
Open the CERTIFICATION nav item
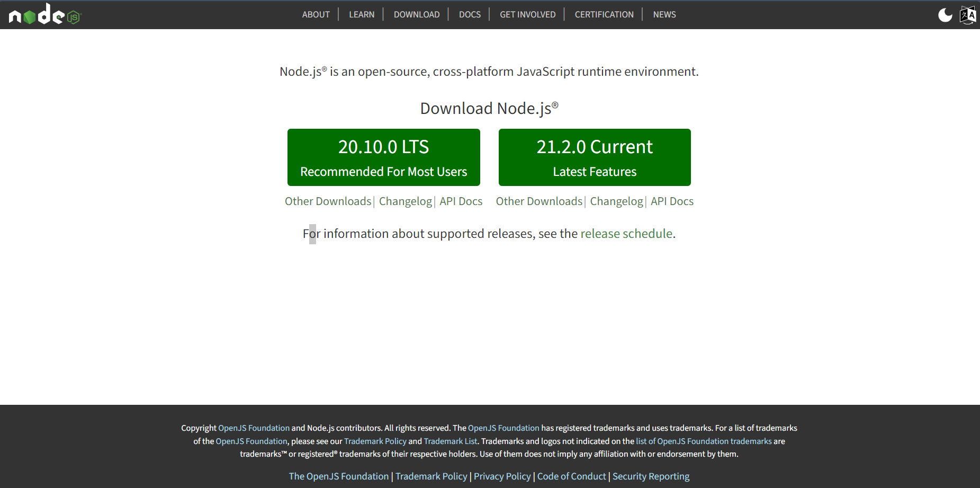click(604, 14)
